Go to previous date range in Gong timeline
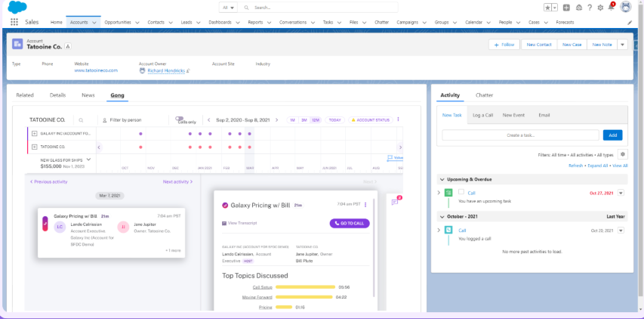The height and width of the screenshot is (319, 644). (208, 120)
